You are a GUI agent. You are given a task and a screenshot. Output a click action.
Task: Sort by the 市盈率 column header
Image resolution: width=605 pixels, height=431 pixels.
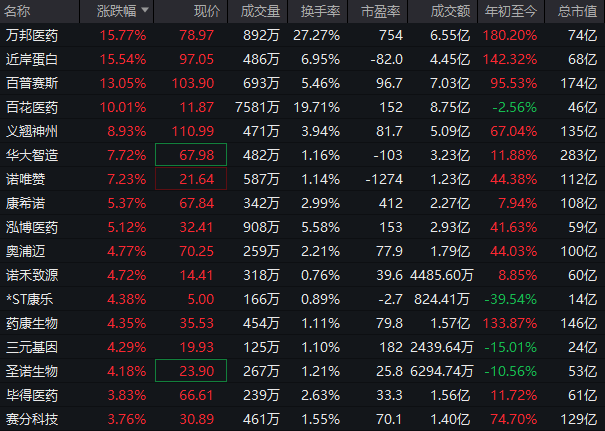pos(380,11)
